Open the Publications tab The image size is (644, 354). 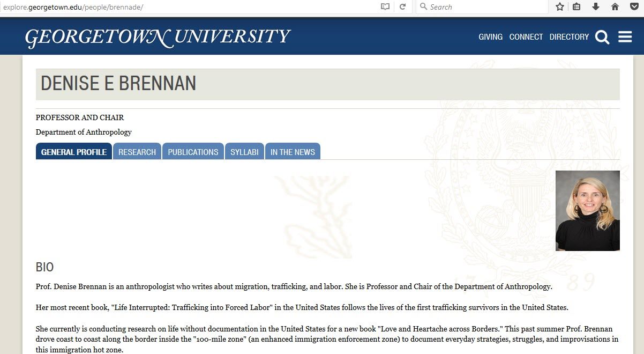click(x=193, y=152)
